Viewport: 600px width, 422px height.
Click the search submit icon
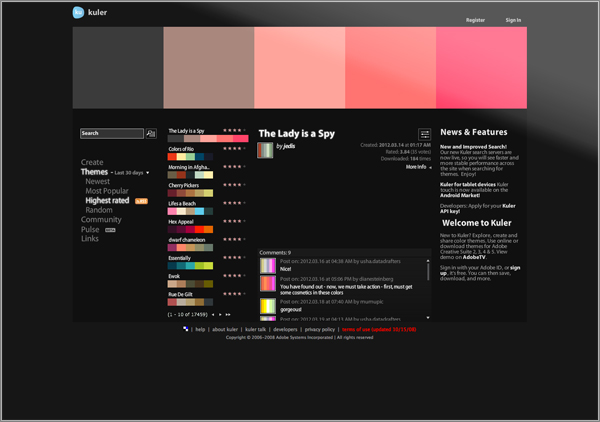click(151, 133)
